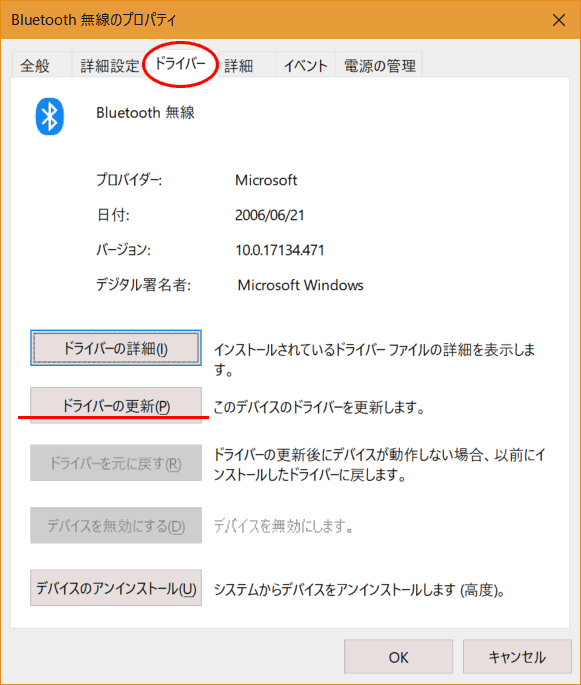The height and width of the screenshot is (685, 581).
Task: Confirm with the OK button
Action: [398, 657]
